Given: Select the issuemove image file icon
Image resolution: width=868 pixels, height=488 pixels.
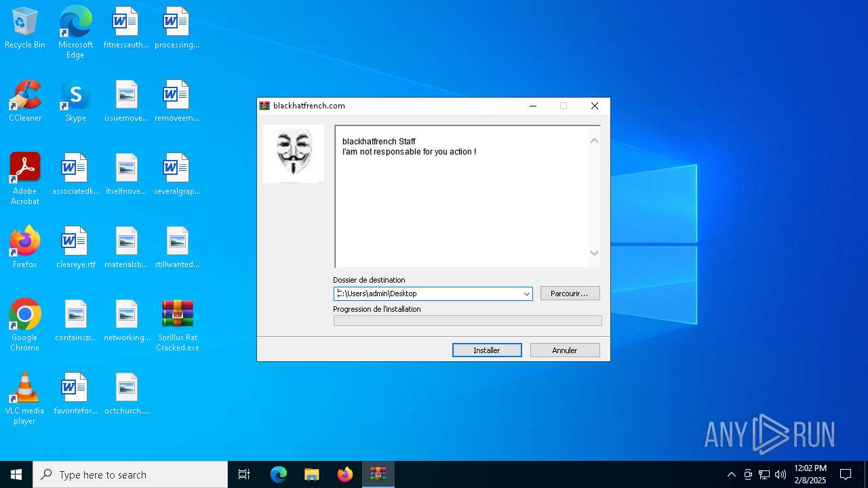Looking at the screenshot, I should click(x=126, y=101).
